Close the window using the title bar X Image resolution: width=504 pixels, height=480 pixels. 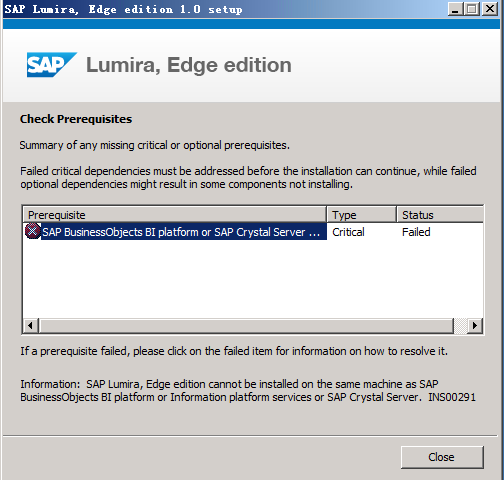pyautogui.click(x=490, y=9)
